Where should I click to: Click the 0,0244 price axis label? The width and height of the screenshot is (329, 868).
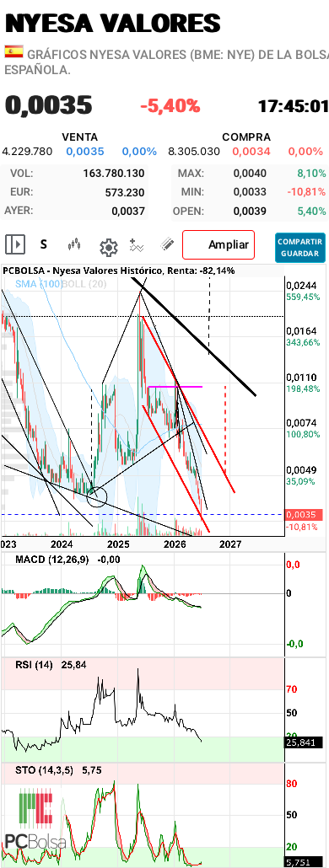point(300,286)
